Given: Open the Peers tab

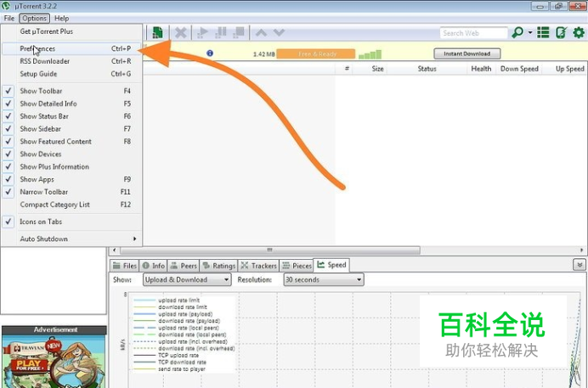Looking at the screenshot, I should [184, 266].
